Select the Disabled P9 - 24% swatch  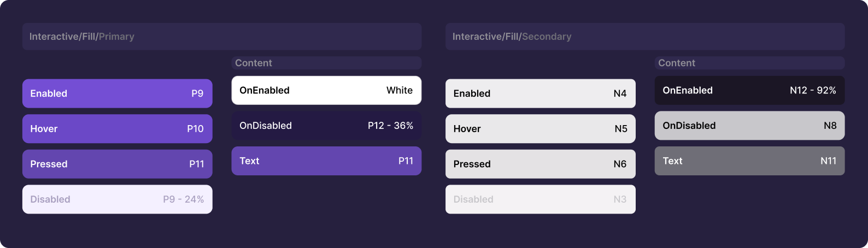tap(117, 199)
